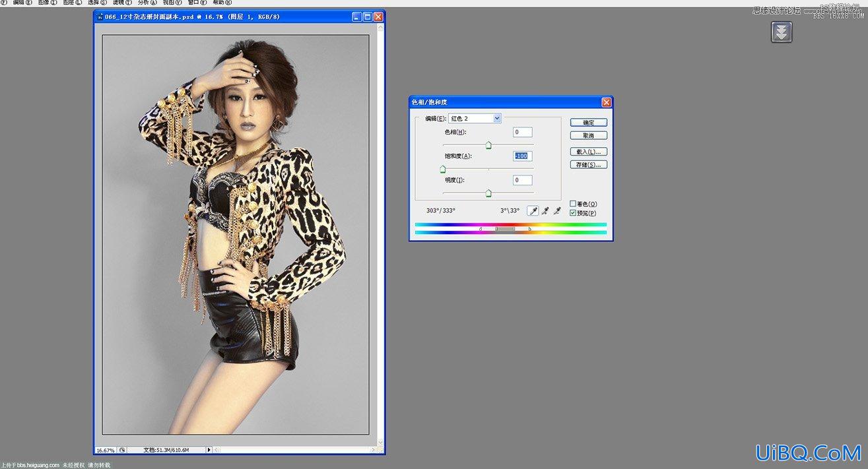Image resolution: width=868 pixels, height=469 pixels.
Task: Click the document window horizontal scrollbar left arrow
Action: (x=217, y=450)
